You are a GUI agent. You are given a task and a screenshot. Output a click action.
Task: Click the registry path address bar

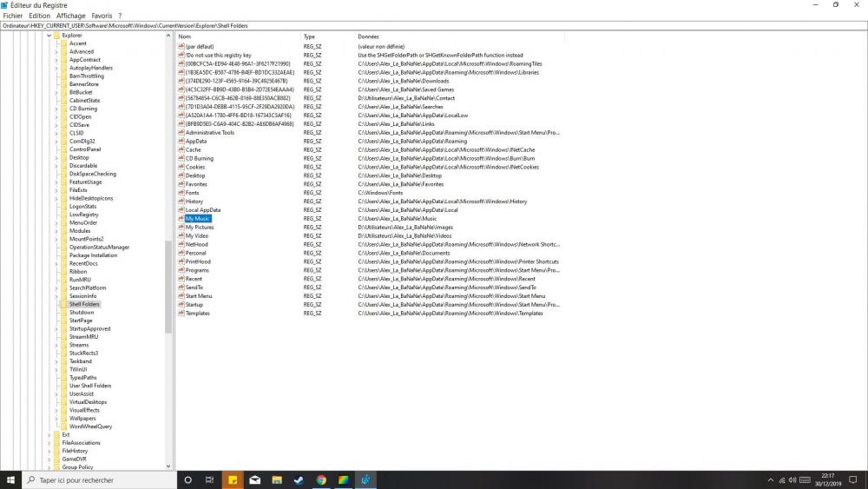coord(434,25)
